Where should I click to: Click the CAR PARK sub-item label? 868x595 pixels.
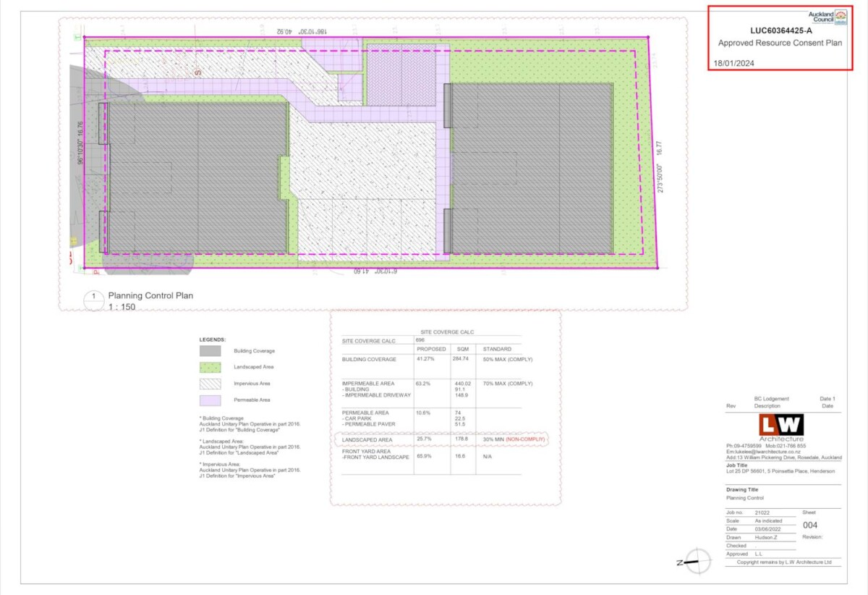pyautogui.click(x=357, y=418)
